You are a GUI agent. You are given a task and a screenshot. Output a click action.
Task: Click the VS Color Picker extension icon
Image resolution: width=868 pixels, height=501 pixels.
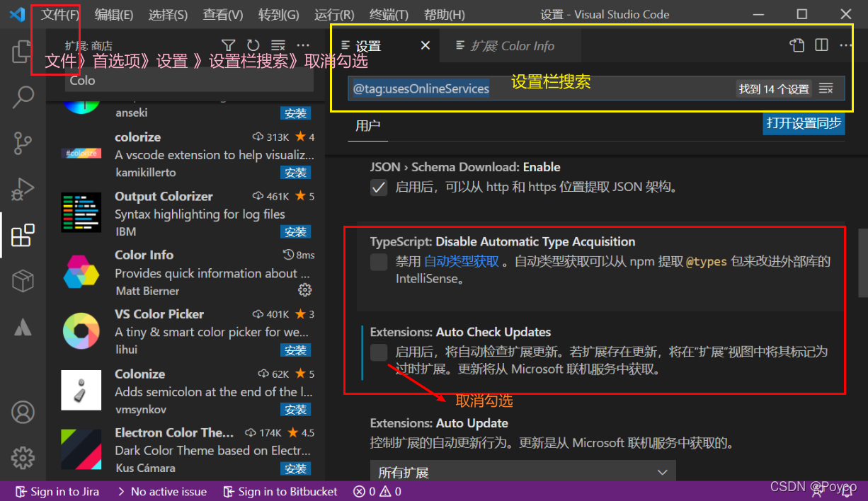(81, 331)
